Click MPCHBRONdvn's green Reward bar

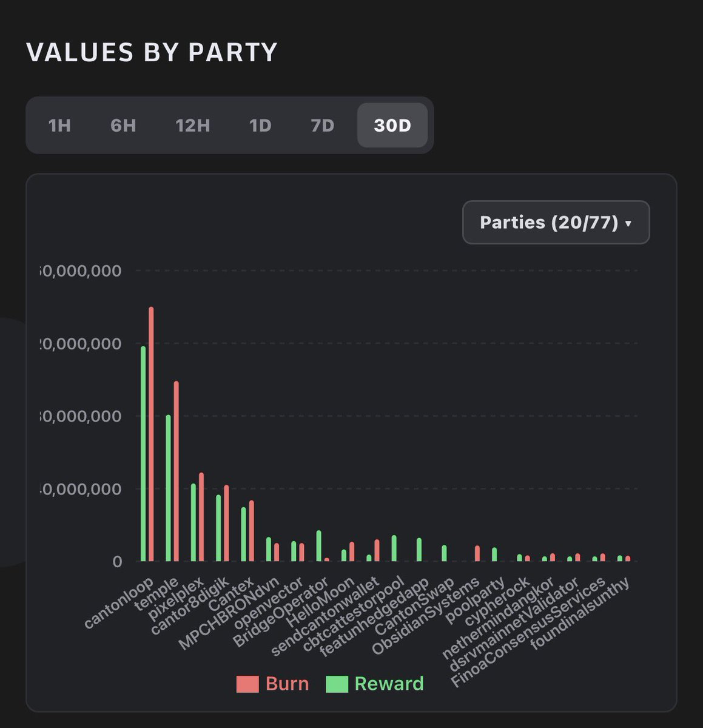pyautogui.click(x=269, y=549)
